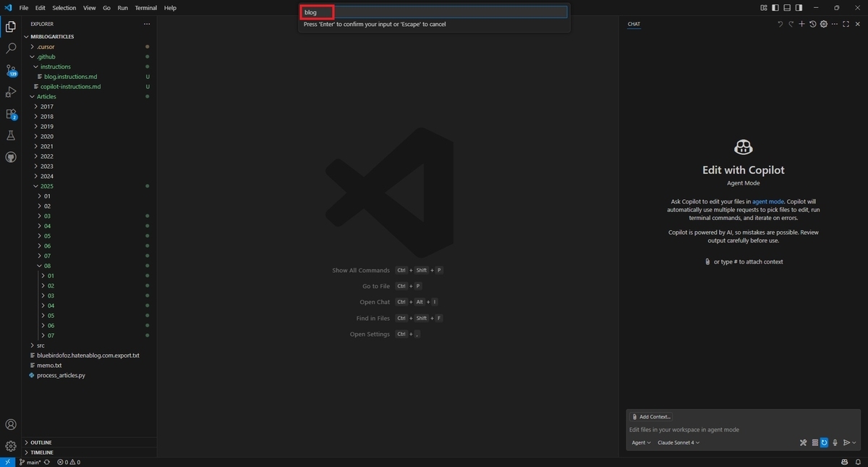The image size is (868, 467).
Task: Click the Explorer more actions ellipsis
Action: pyautogui.click(x=147, y=24)
